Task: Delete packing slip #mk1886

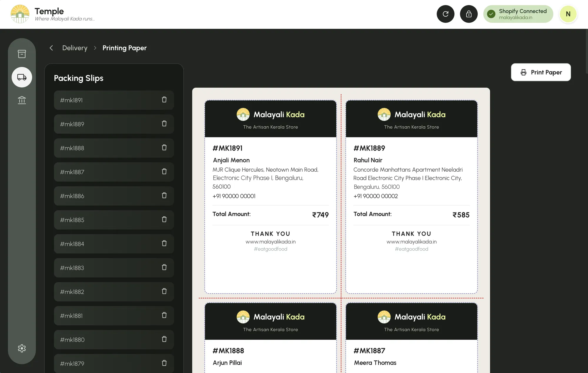Action: [164, 195]
